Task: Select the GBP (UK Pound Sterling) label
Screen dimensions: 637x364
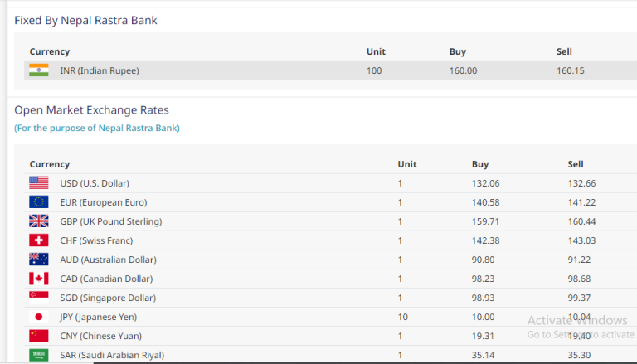Action: tap(110, 221)
